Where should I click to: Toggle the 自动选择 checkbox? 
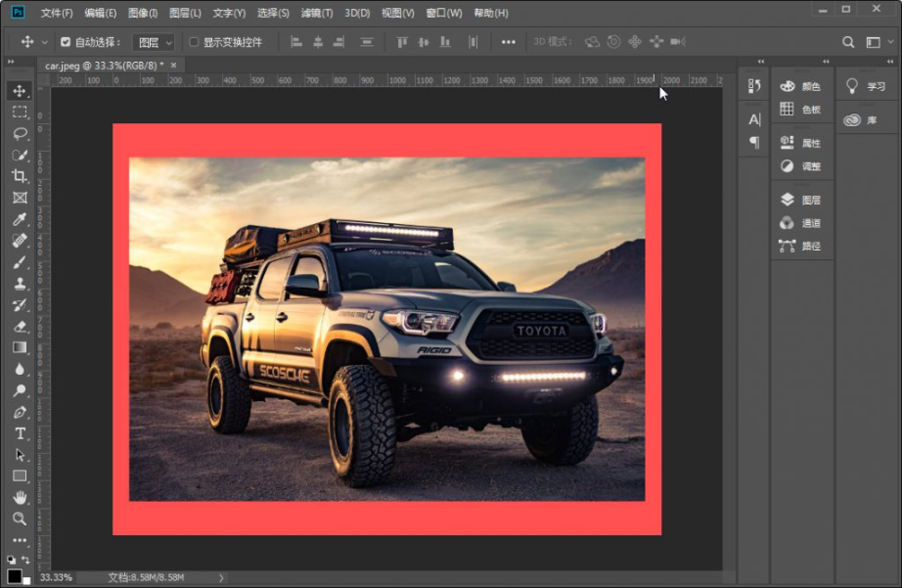(65, 42)
